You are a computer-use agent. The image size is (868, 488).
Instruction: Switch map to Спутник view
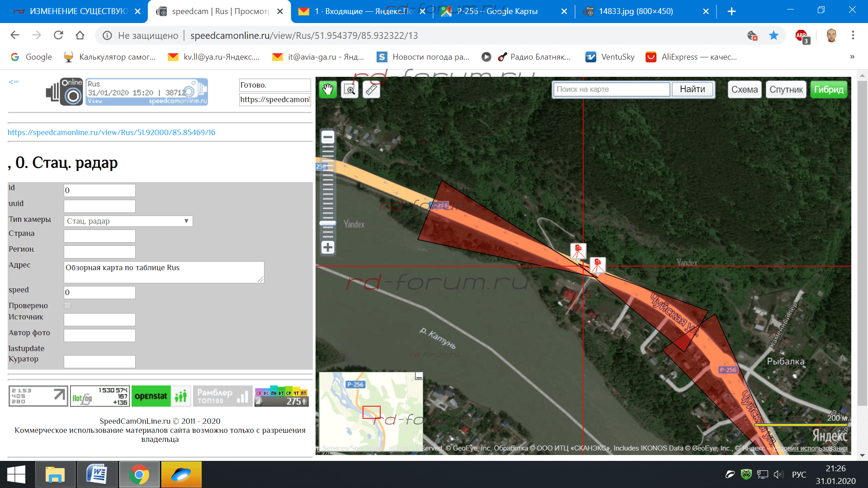(x=786, y=89)
